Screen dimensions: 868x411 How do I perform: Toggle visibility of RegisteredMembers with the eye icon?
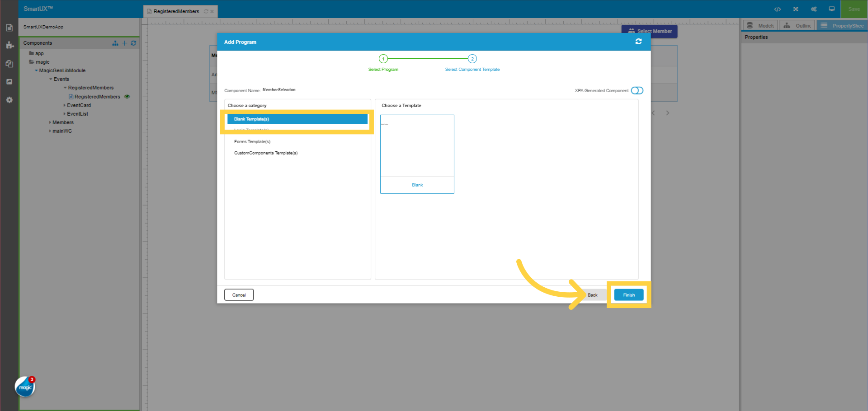pos(127,96)
